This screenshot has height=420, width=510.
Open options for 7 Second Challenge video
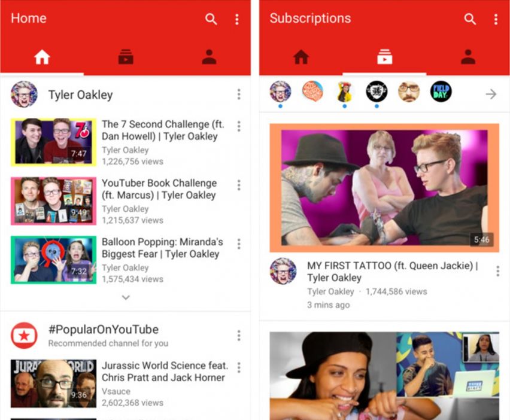click(239, 126)
